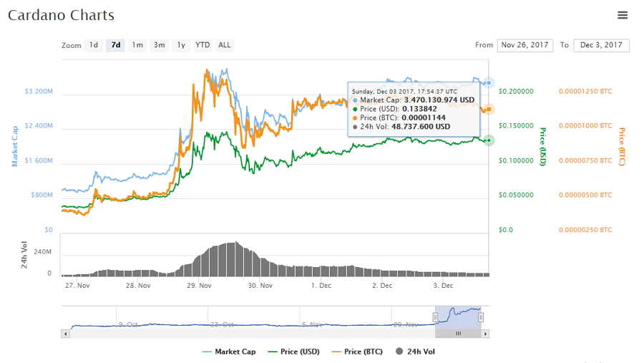Click the Market Cap axis title
The image size is (644, 363).
coord(15,146)
